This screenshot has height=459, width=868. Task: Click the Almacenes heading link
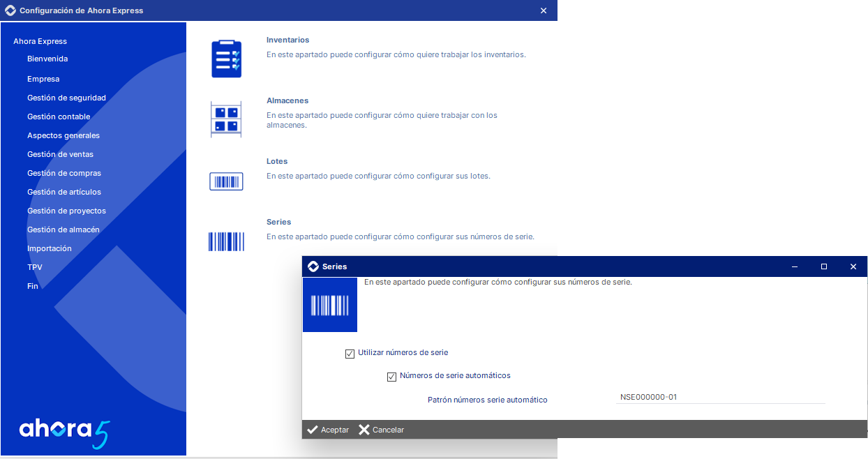[287, 100]
